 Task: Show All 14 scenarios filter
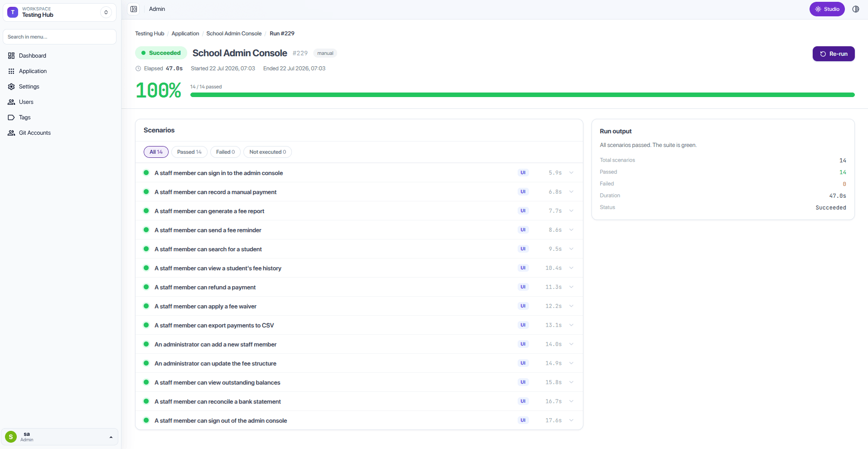(x=156, y=152)
